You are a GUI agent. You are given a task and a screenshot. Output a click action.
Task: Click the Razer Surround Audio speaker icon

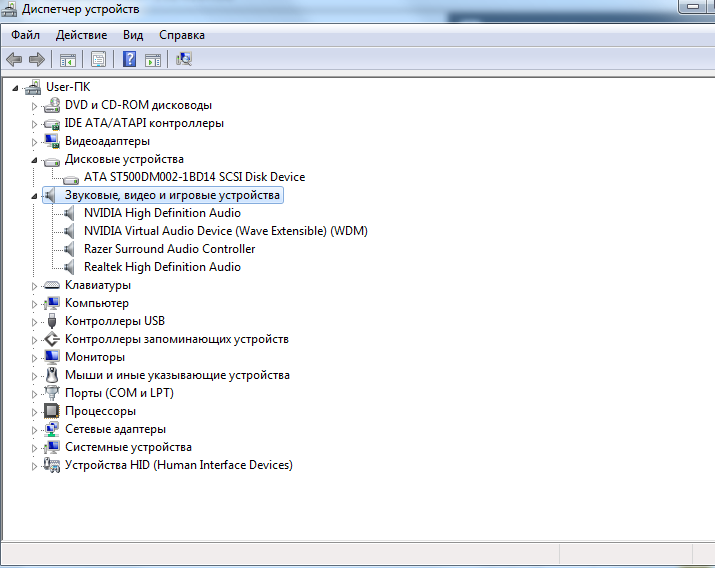(69, 249)
